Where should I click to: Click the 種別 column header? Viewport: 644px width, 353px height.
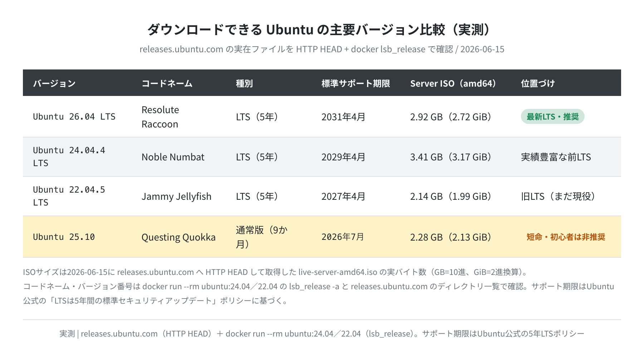[244, 83]
